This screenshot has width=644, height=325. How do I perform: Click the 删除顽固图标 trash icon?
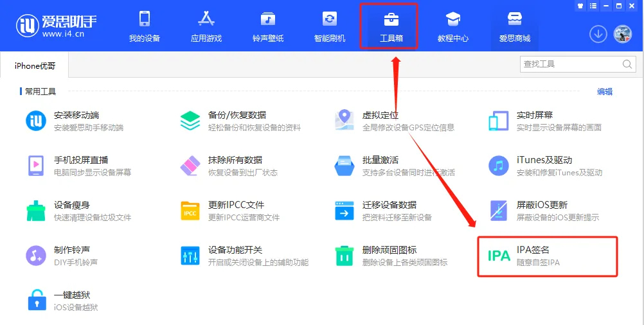344,256
